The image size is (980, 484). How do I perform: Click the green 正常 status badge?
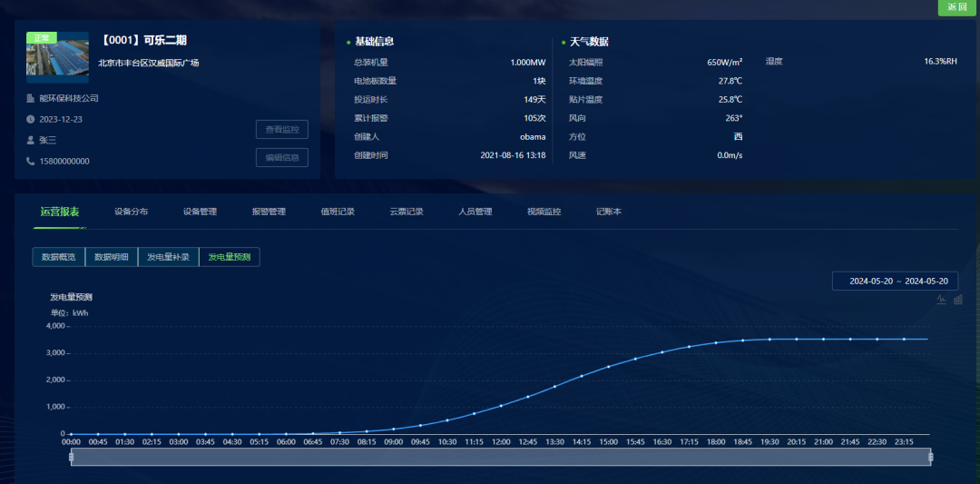click(41, 38)
